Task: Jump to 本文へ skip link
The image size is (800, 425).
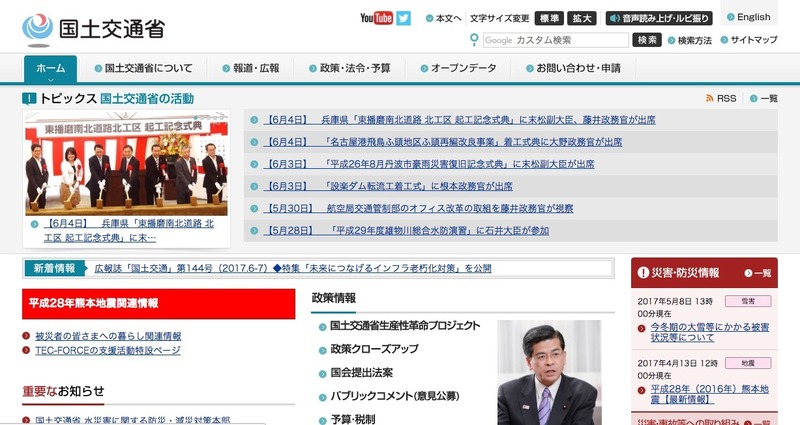Action: pyautogui.click(x=443, y=18)
